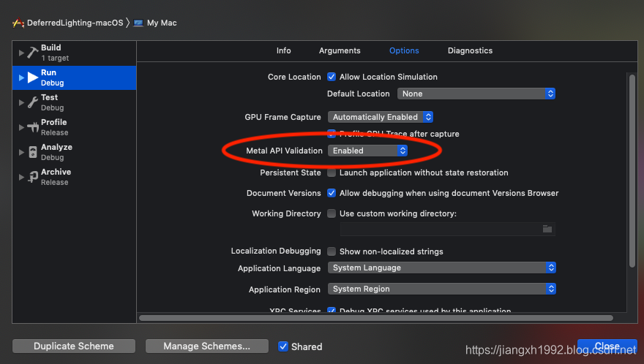Click the custom working directory path field
Screen dimensions: 644x364
pyautogui.click(x=448, y=229)
